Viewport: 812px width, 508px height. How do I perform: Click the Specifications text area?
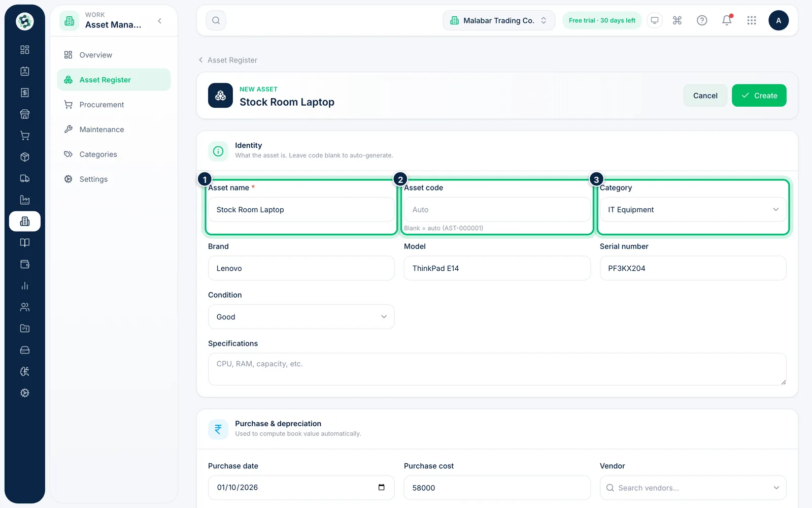point(497,369)
